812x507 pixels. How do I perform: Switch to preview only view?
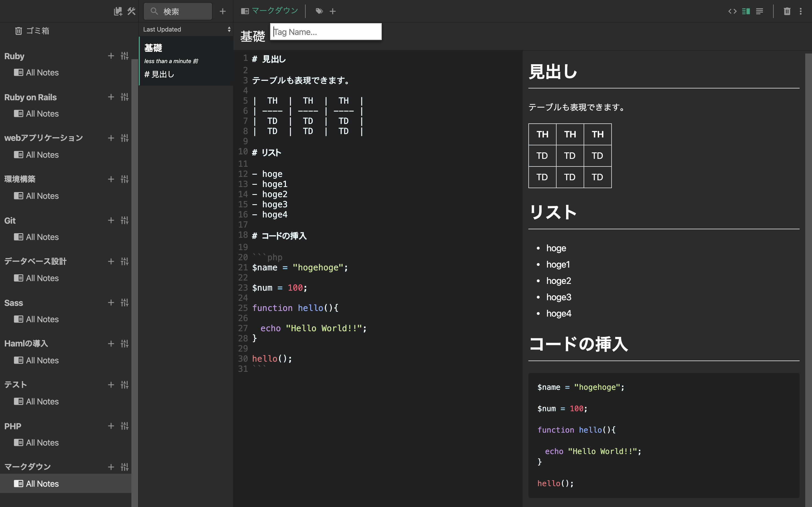759,11
